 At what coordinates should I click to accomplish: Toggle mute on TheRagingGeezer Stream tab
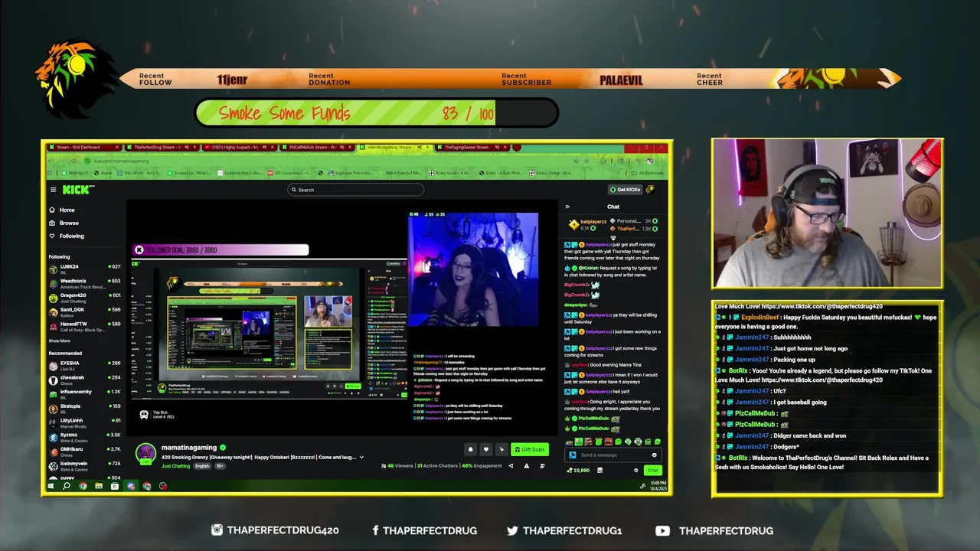[498, 147]
